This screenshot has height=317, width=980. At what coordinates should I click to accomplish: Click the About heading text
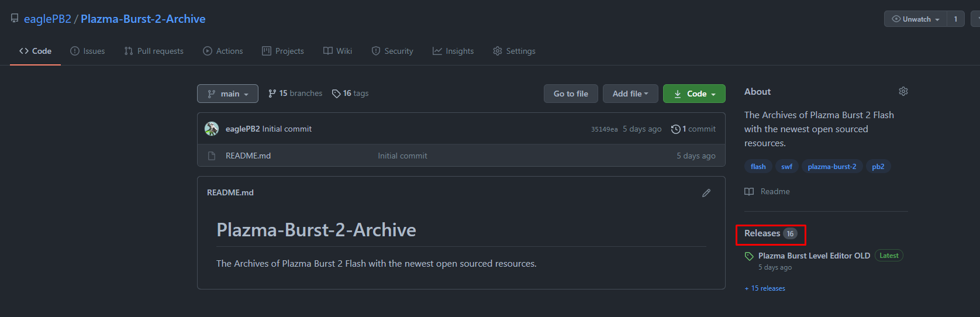click(x=757, y=91)
